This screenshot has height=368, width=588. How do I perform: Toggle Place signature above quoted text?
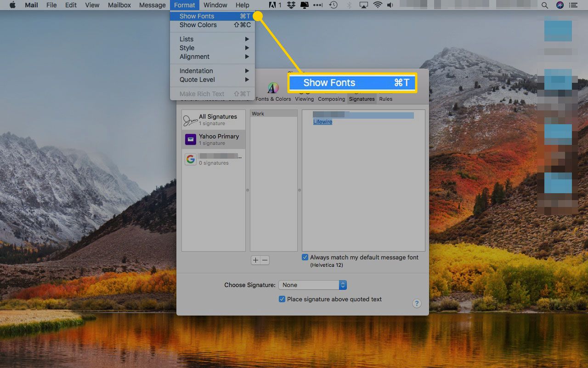coord(282,299)
